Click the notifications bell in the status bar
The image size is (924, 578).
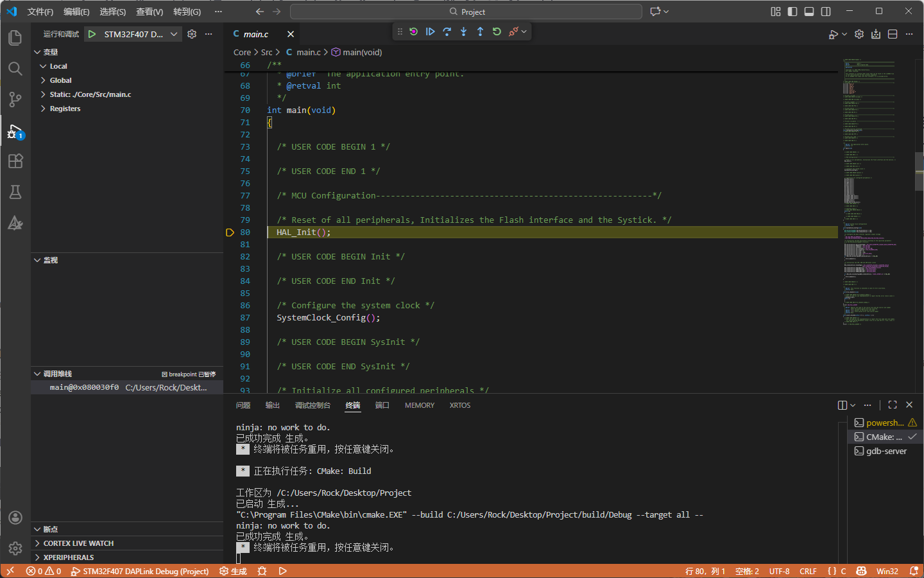914,570
